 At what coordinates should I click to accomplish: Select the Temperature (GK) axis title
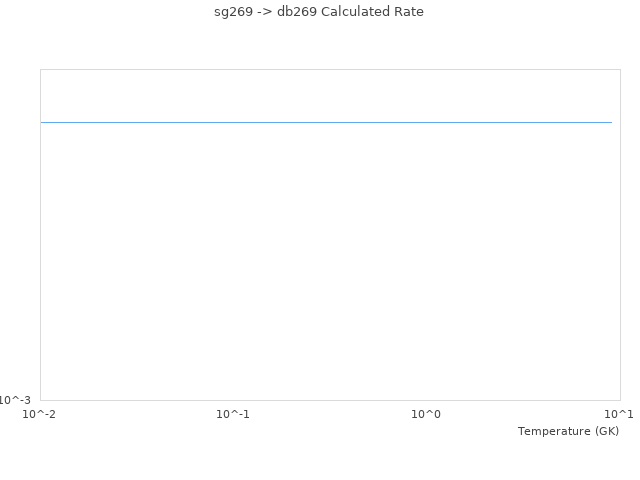pyautogui.click(x=569, y=431)
